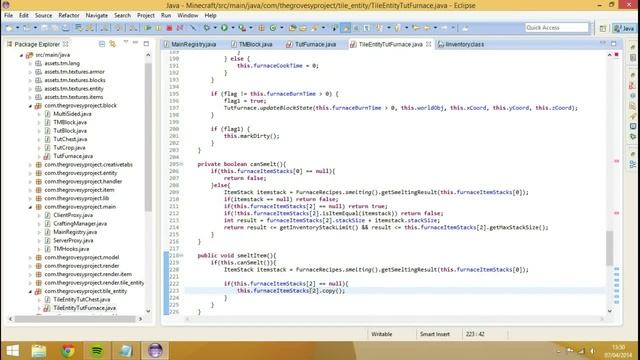Image resolution: width=640 pixels, height=360 pixels.
Task: Toggle Mark Occurrences toolbar icon
Action: point(346,28)
